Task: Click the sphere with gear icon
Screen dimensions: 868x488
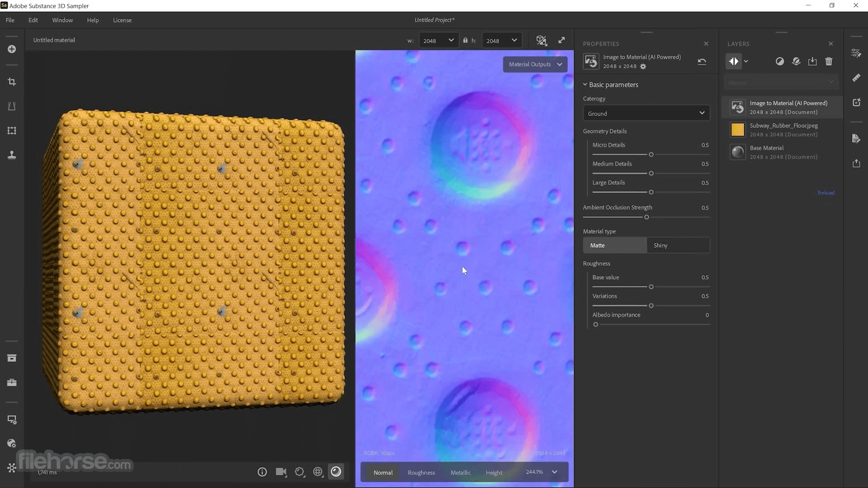Action: pos(12,444)
